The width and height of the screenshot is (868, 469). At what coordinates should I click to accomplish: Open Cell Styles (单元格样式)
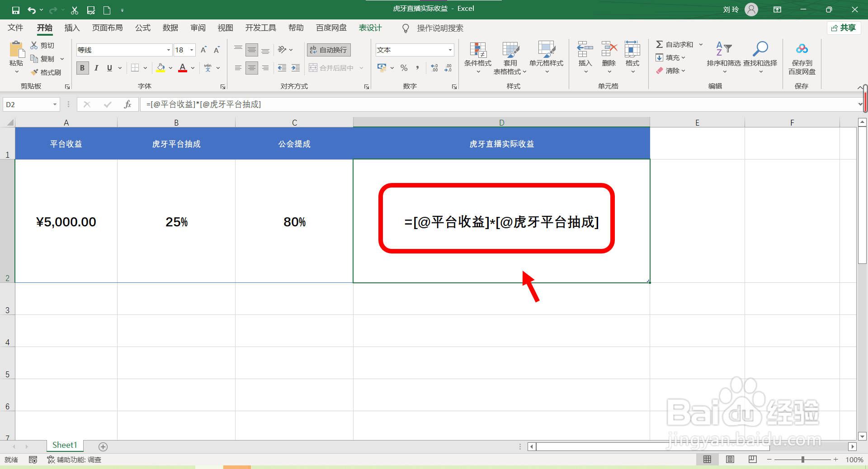tap(547, 57)
